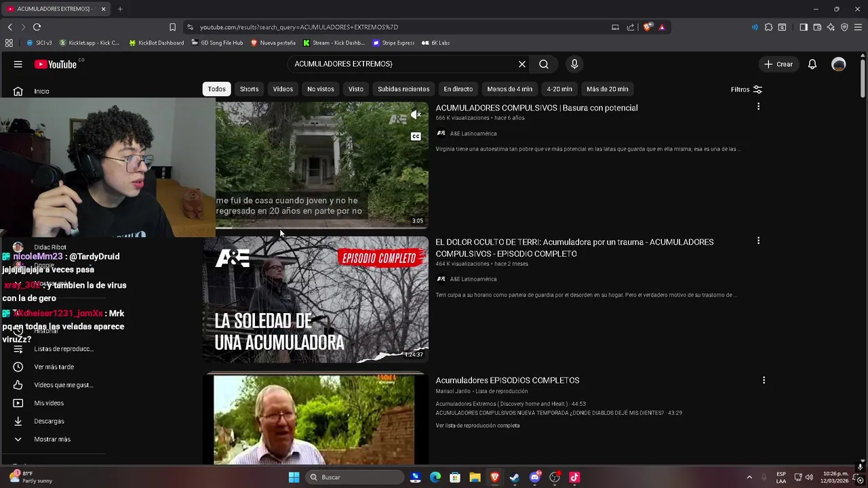Select the Todos filter chip
The image size is (868, 488).
click(217, 89)
